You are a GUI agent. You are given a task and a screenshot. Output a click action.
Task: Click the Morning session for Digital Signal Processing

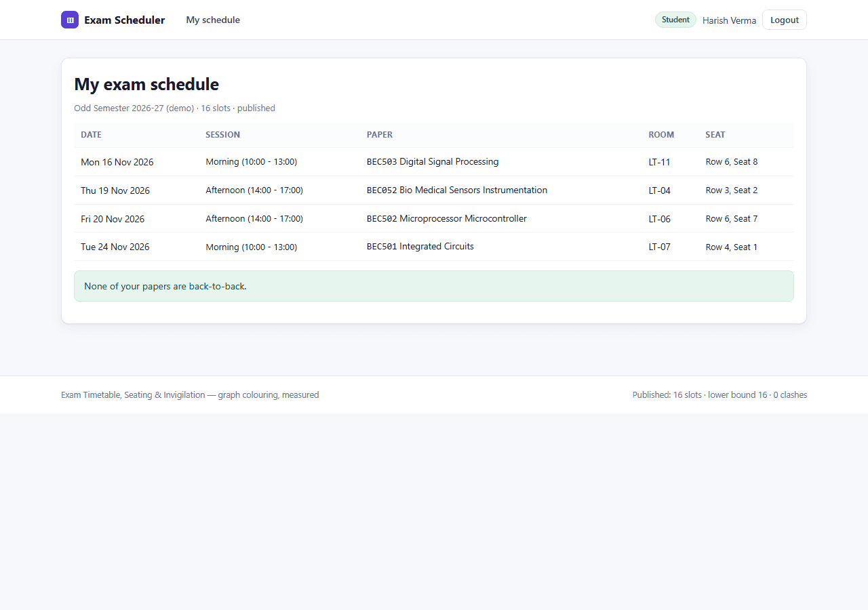[252, 162]
